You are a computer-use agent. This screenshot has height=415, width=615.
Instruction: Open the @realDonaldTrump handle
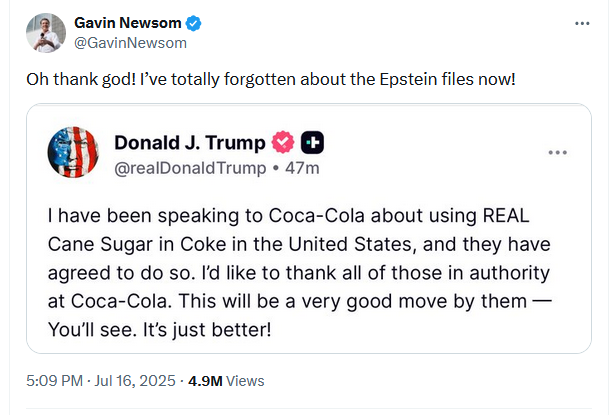coord(190,167)
